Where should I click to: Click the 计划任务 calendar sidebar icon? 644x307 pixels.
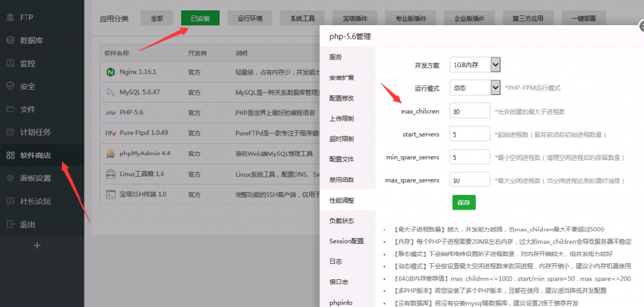tap(11, 132)
